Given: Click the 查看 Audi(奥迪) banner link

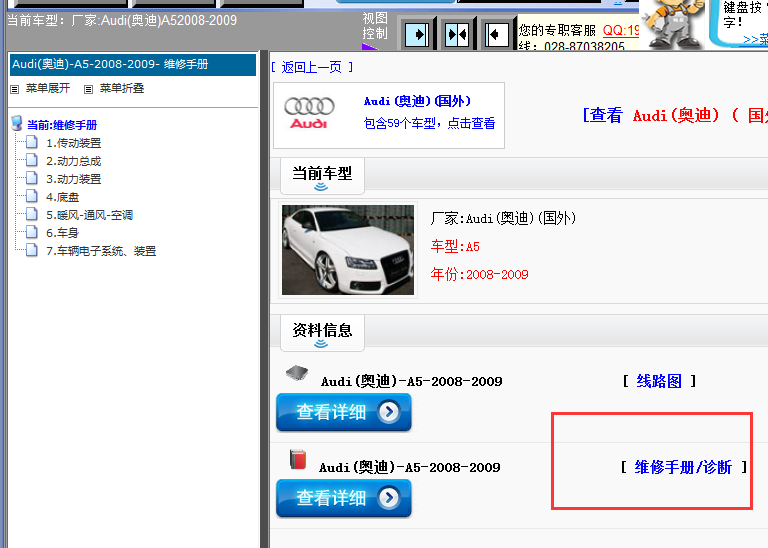Looking at the screenshot, I should [x=675, y=116].
